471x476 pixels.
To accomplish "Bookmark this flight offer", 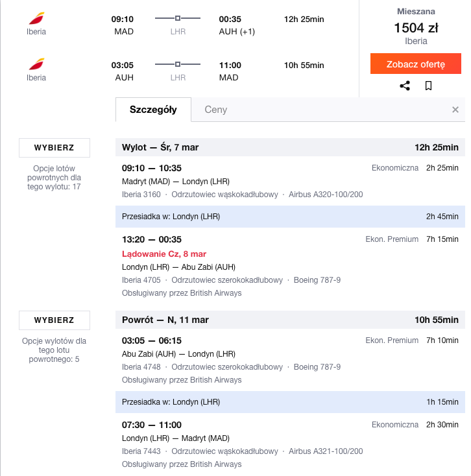I will tap(428, 86).
